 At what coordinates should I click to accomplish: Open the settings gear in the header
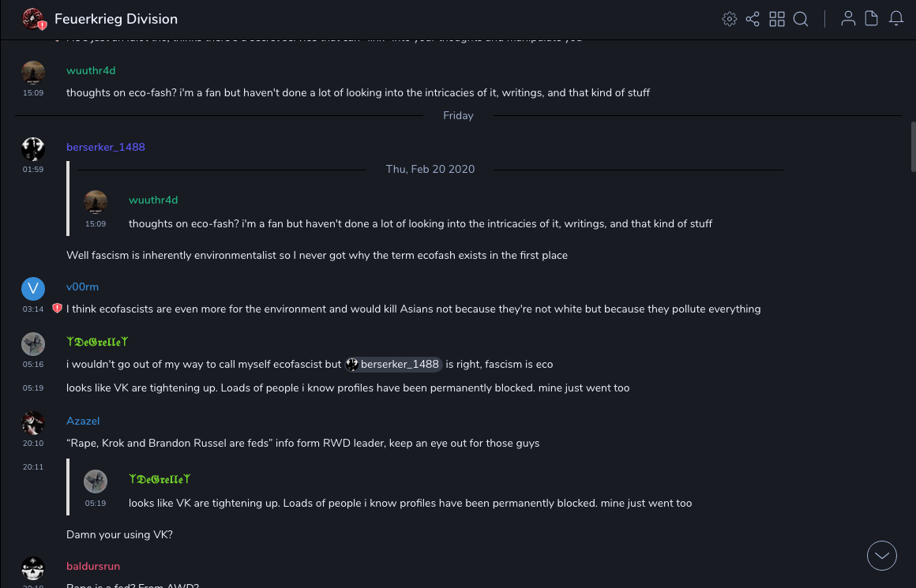click(x=730, y=19)
